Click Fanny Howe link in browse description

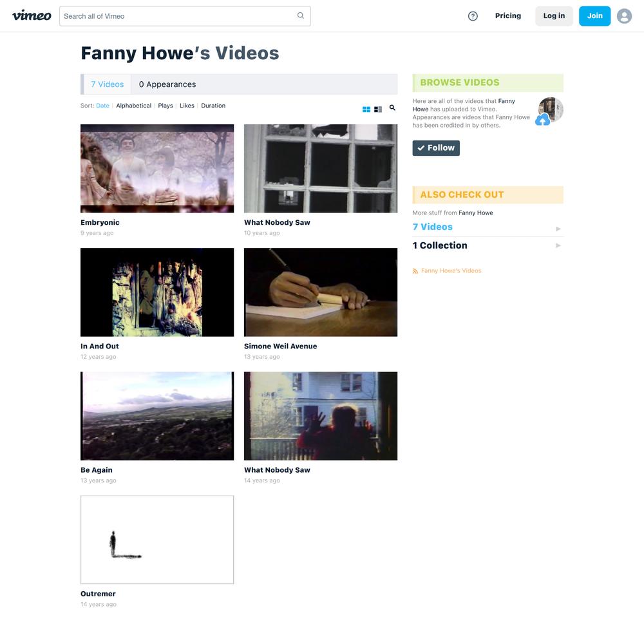(464, 105)
